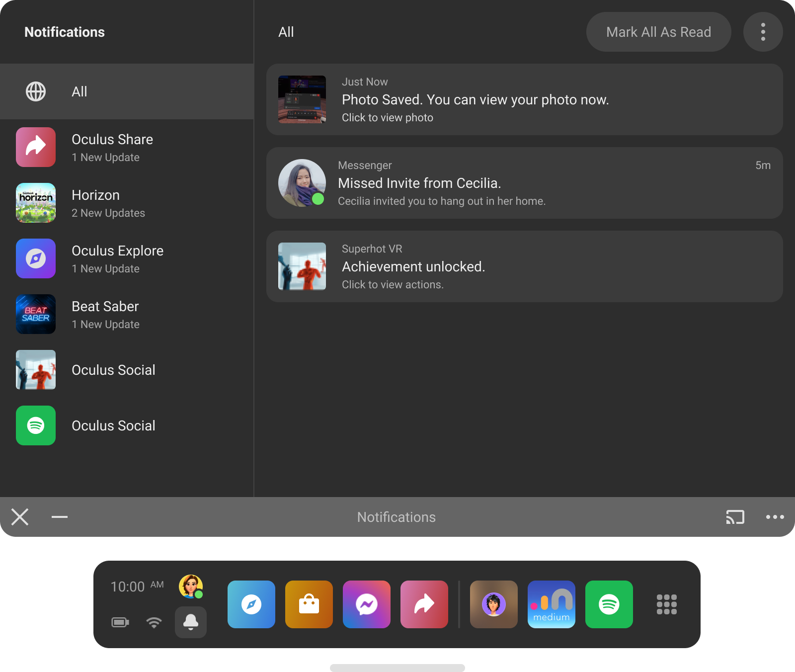Launch the Medium app from dock
The image size is (795, 672).
552,604
